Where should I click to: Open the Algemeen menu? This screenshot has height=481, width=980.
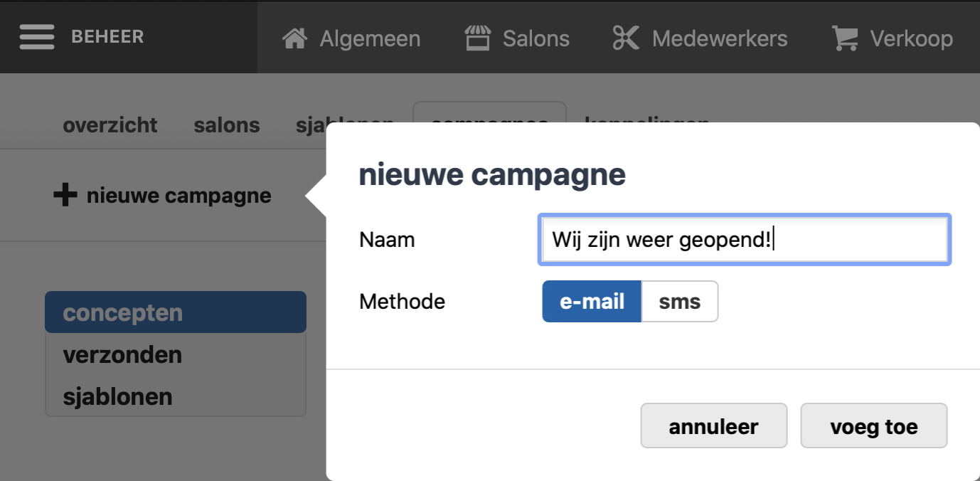351,38
